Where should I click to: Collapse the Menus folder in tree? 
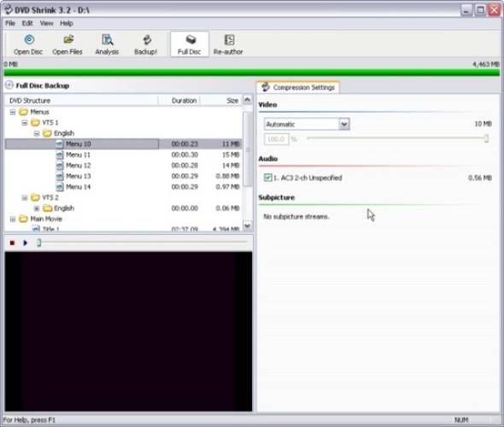[x=13, y=112]
